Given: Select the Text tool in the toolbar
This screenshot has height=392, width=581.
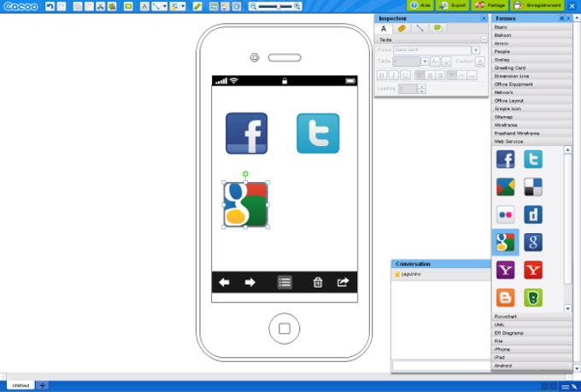Looking at the screenshot, I should point(144,6).
